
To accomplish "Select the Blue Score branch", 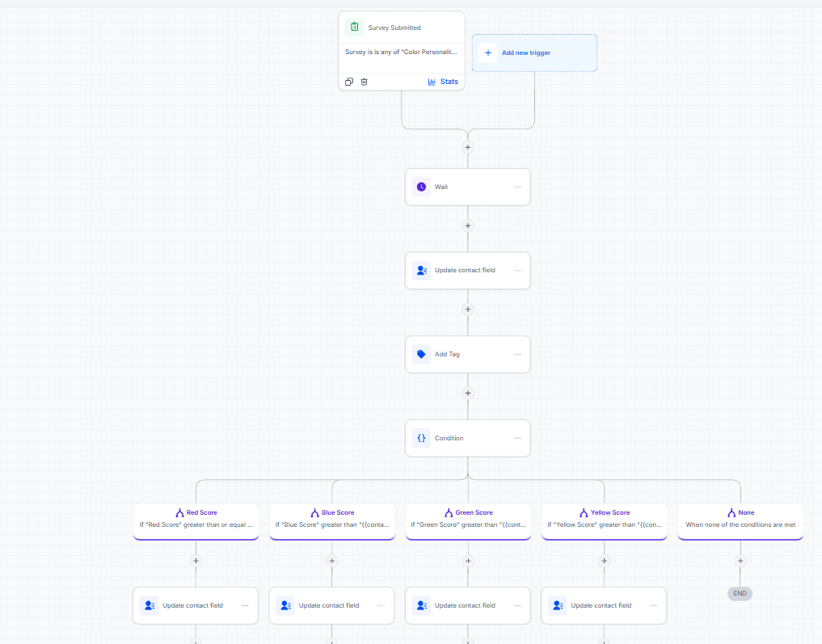I will (x=332, y=521).
